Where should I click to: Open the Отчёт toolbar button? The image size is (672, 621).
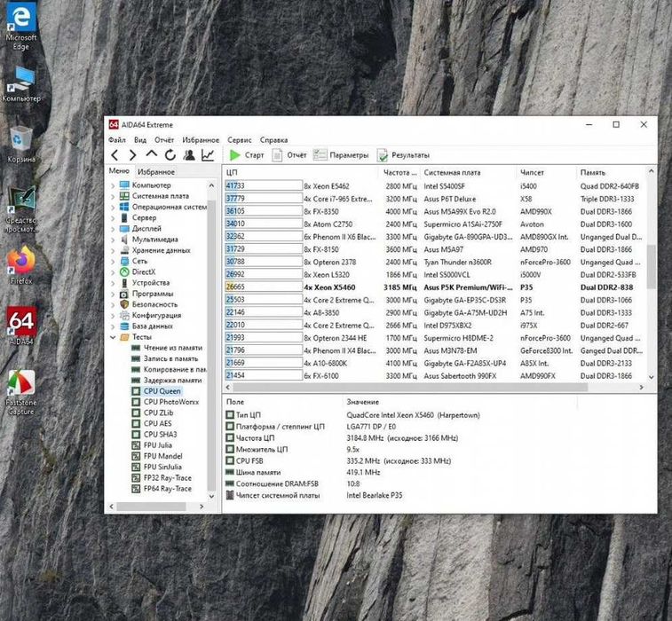289,155
